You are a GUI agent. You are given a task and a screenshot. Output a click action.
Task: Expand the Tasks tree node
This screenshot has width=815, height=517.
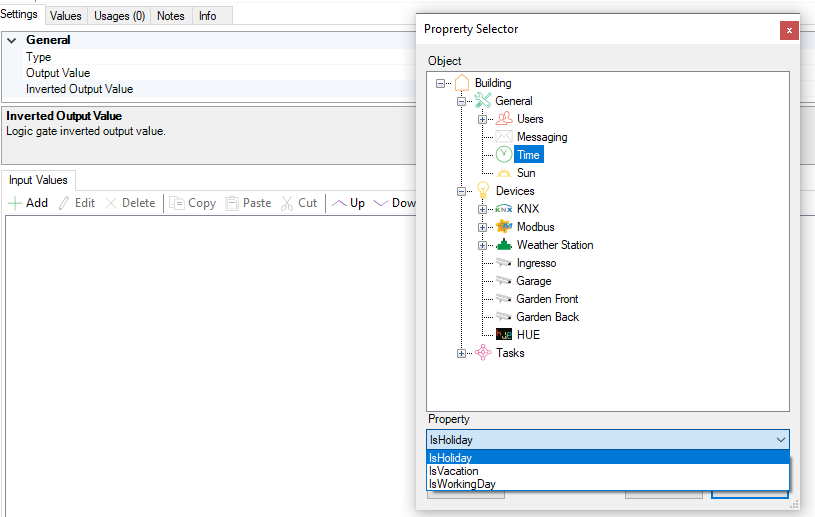(x=461, y=353)
